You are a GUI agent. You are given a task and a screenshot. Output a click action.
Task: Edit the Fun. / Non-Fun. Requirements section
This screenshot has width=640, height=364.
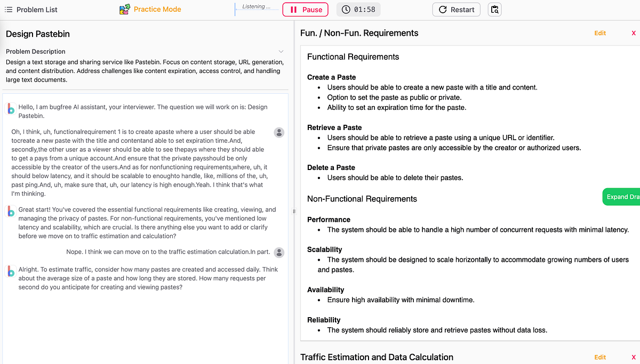click(x=600, y=33)
